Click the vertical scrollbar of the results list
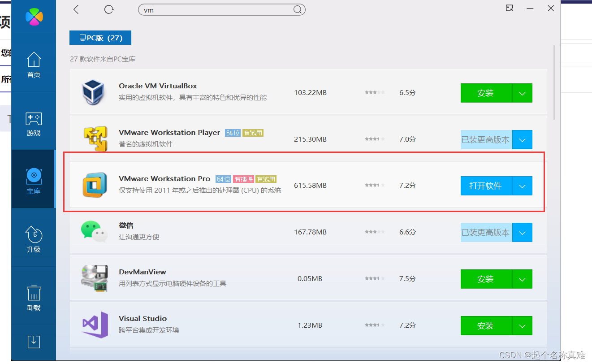This screenshot has width=592, height=364. pos(554,82)
